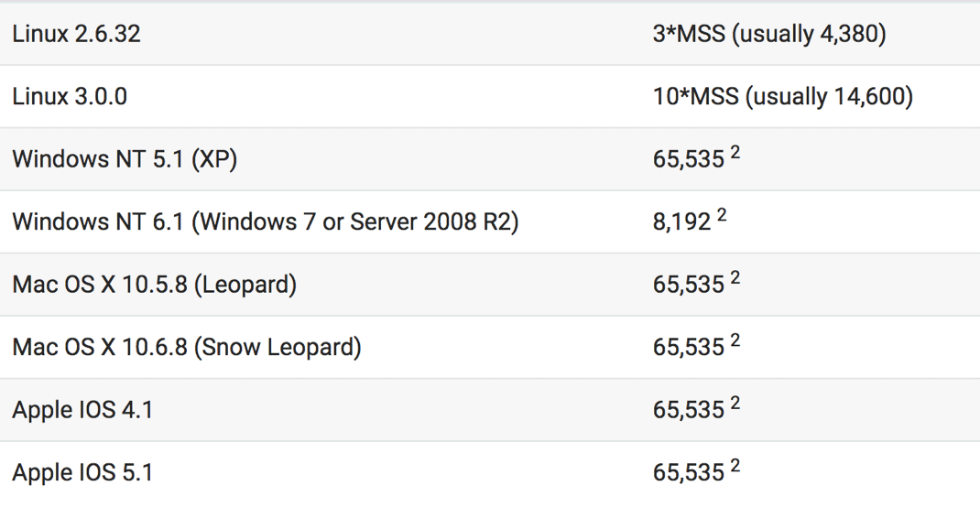
Task: Select the Apple IOS 4.1 cell
Action: (82, 410)
